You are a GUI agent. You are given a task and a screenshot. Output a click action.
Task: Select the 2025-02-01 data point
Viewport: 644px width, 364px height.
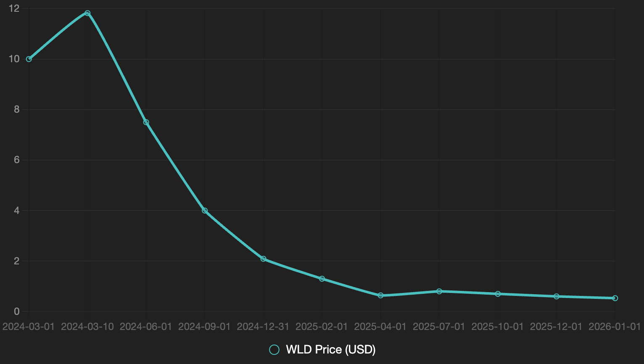(x=322, y=279)
